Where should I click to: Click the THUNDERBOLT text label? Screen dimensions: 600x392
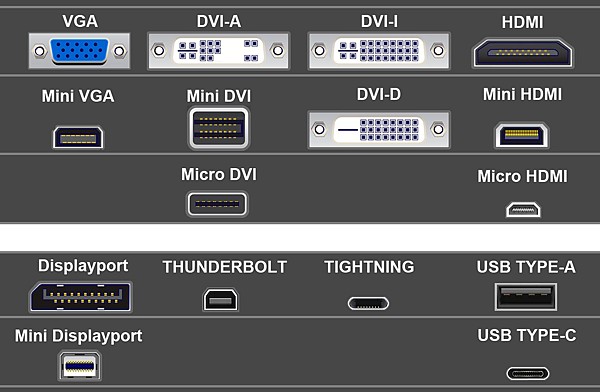[225, 267]
